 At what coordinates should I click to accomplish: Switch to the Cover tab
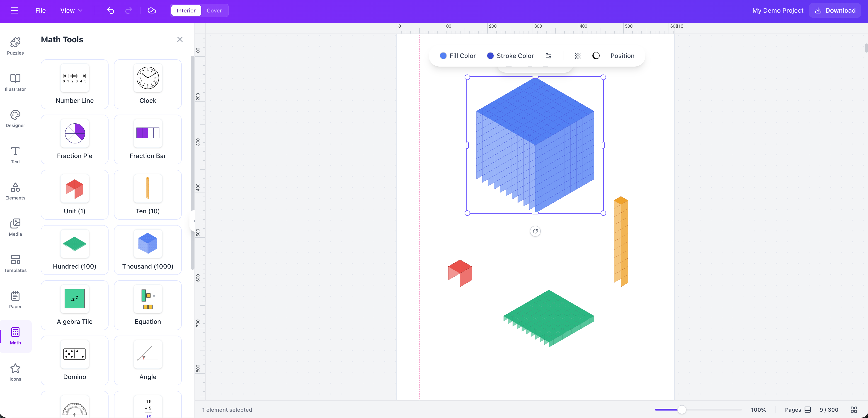tap(214, 10)
